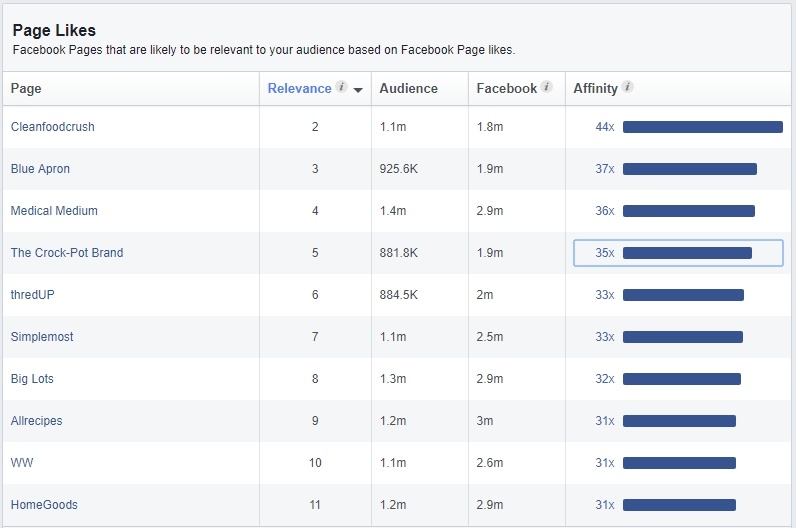Sort by the Relevance column header
Image resolution: width=796 pixels, height=528 pixels.
pyautogui.click(x=300, y=88)
